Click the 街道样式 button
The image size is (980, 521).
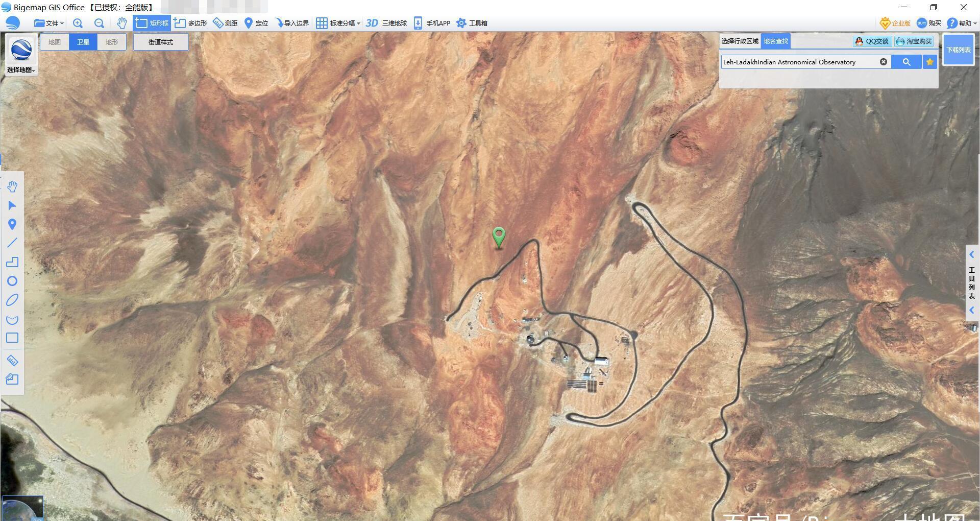click(x=161, y=42)
